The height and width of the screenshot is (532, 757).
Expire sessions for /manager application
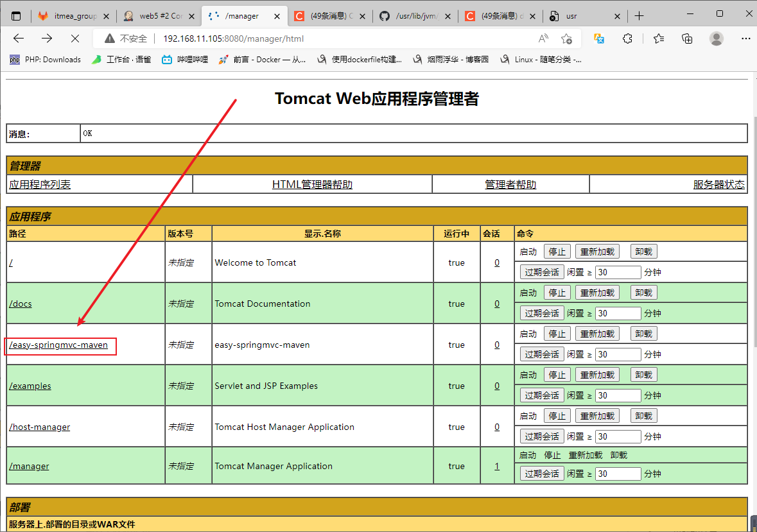[542, 474]
